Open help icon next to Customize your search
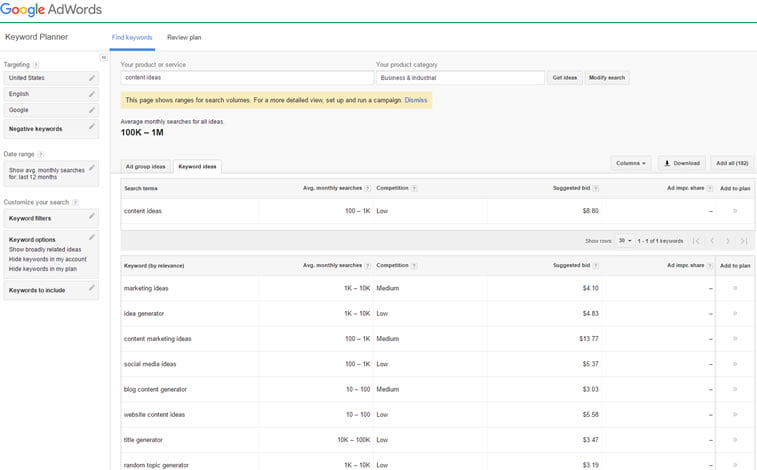Screen dimensions: 757x470 click(75, 202)
